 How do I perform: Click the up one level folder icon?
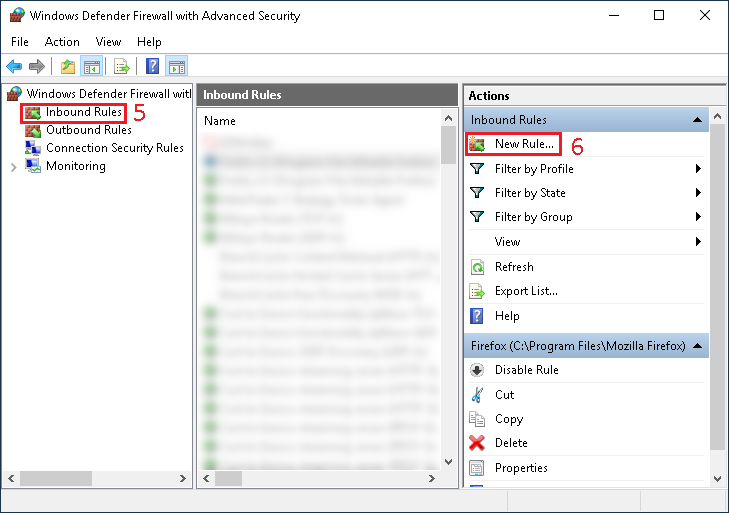[x=68, y=67]
